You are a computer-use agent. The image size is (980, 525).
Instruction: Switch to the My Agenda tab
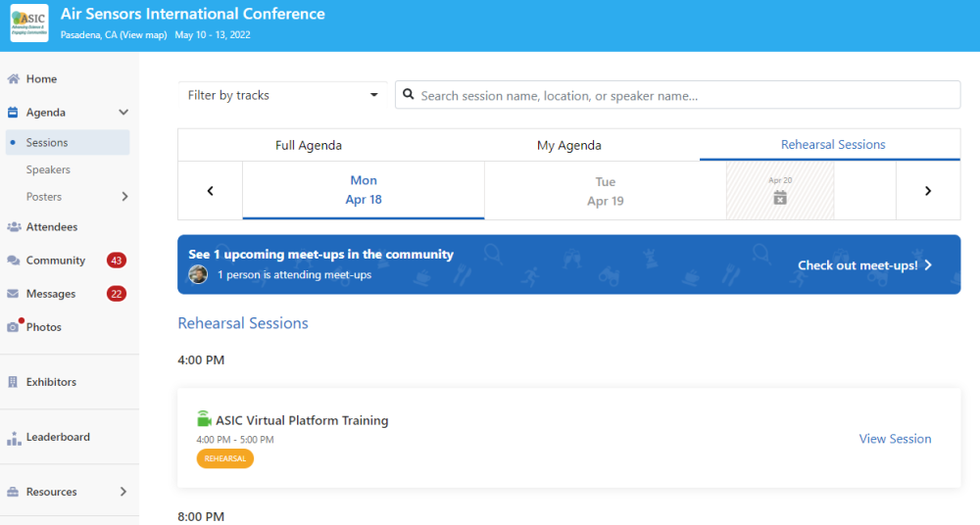[568, 146]
